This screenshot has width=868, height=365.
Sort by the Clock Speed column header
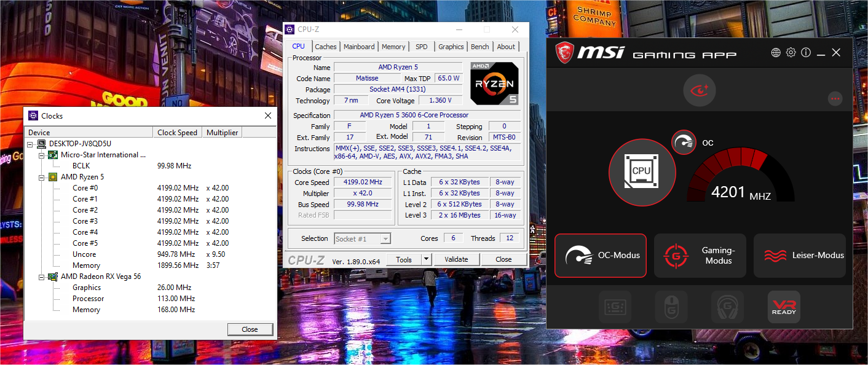click(178, 132)
